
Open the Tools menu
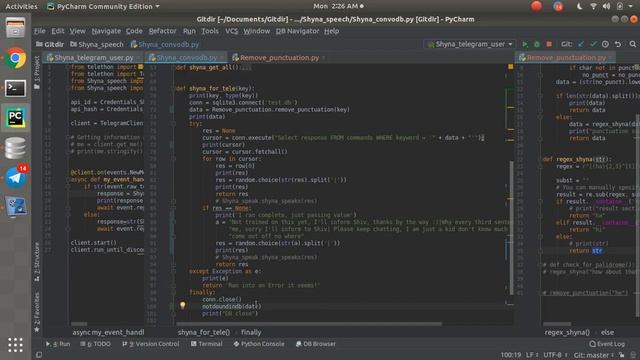pyautogui.click(x=210, y=31)
